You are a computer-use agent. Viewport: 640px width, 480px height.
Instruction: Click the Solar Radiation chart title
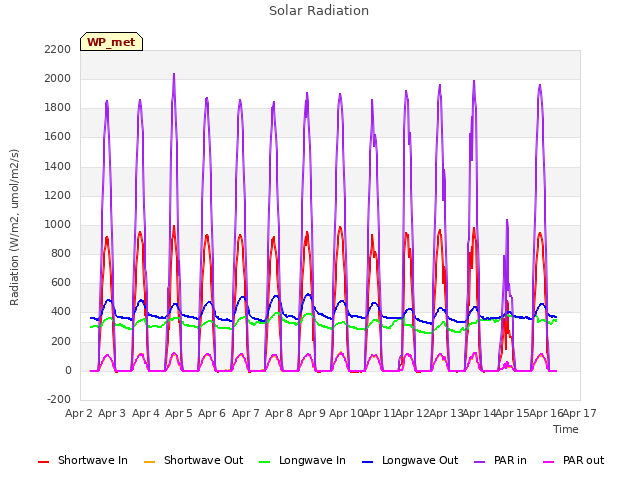(x=319, y=11)
